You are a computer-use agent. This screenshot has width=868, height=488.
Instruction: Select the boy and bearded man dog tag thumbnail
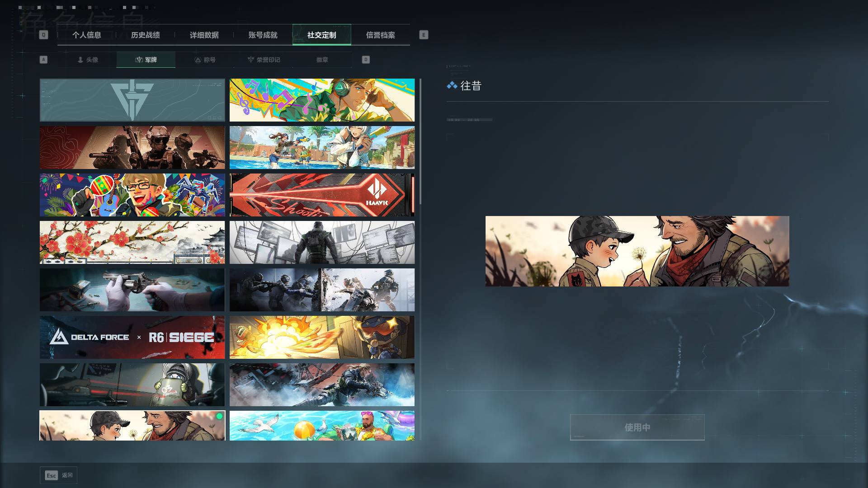(x=132, y=426)
